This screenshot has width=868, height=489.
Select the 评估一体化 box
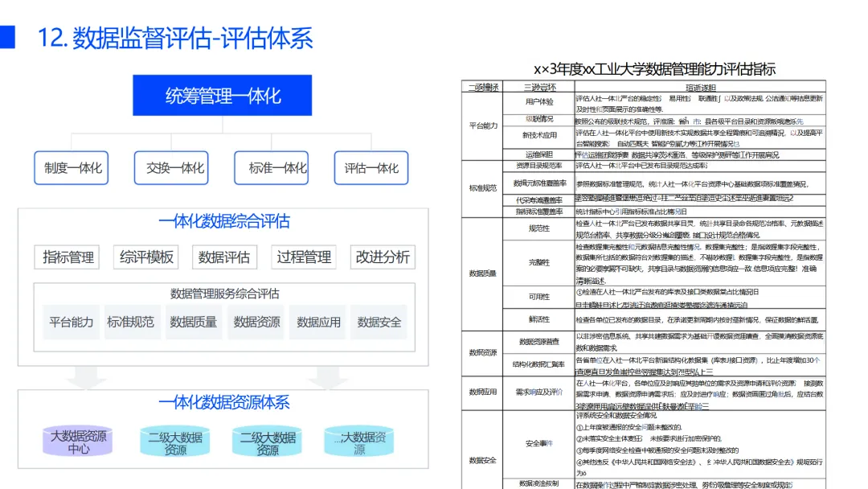point(371,168)
